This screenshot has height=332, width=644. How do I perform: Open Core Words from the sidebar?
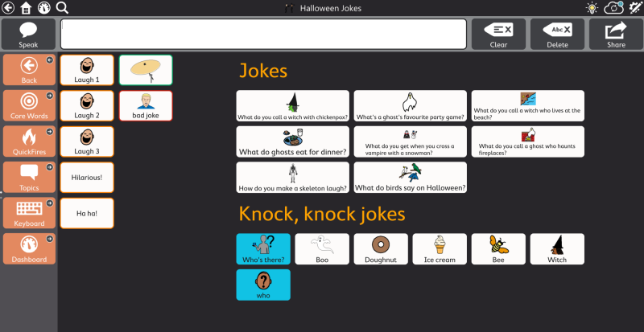[29, 105]
